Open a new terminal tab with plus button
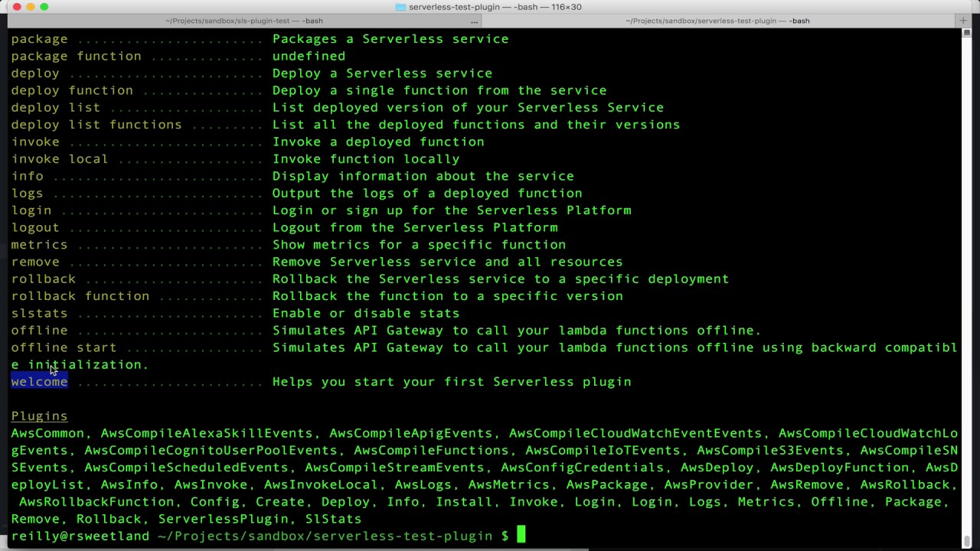This screenshot has height=551, width=980. [963, 21]
